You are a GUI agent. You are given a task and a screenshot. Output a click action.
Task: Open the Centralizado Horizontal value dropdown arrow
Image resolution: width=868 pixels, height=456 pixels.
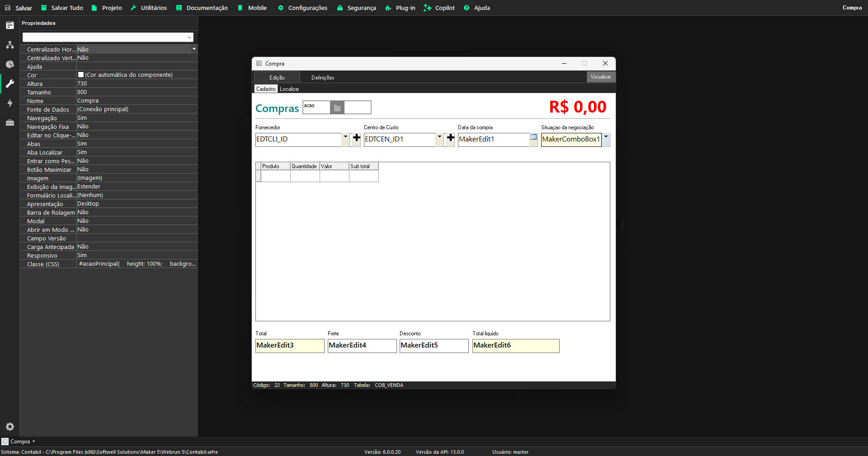click(194, 49)
